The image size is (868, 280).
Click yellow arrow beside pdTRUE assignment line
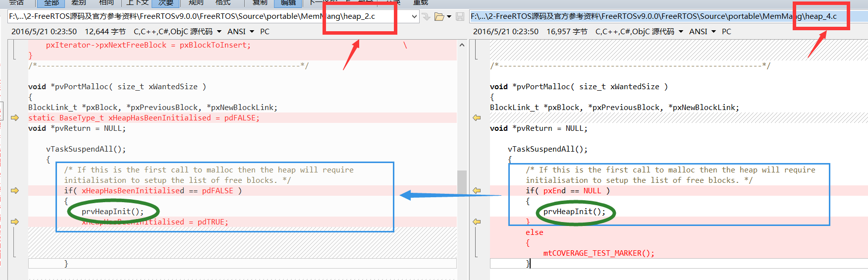point(15,222)
